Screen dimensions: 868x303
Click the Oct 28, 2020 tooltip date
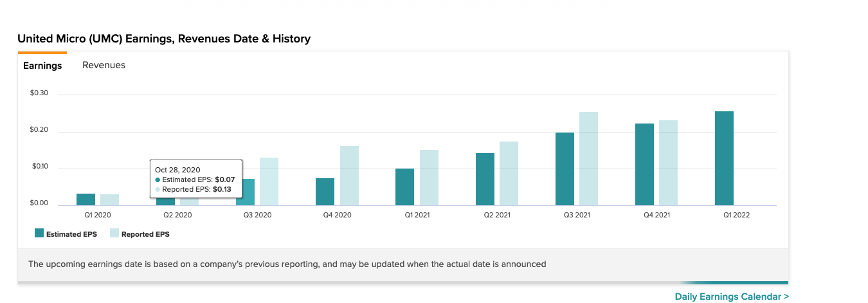coord(177,170)
